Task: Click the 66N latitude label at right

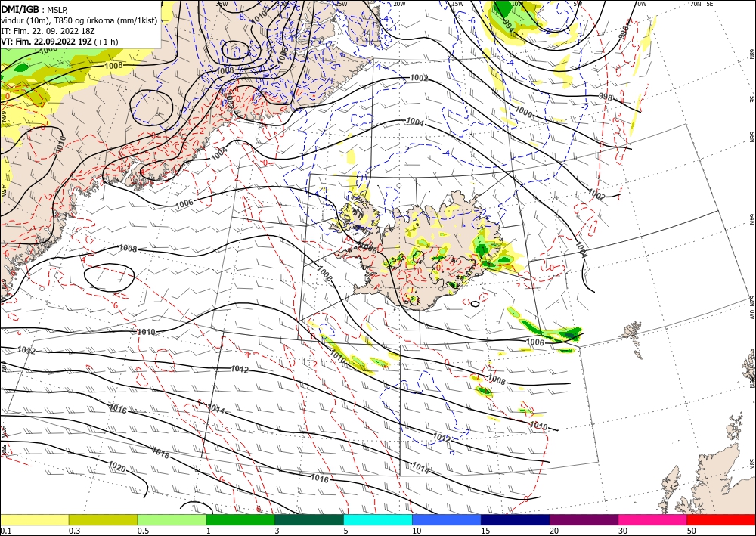Action: pyautogui.click(x=751, y=138)
